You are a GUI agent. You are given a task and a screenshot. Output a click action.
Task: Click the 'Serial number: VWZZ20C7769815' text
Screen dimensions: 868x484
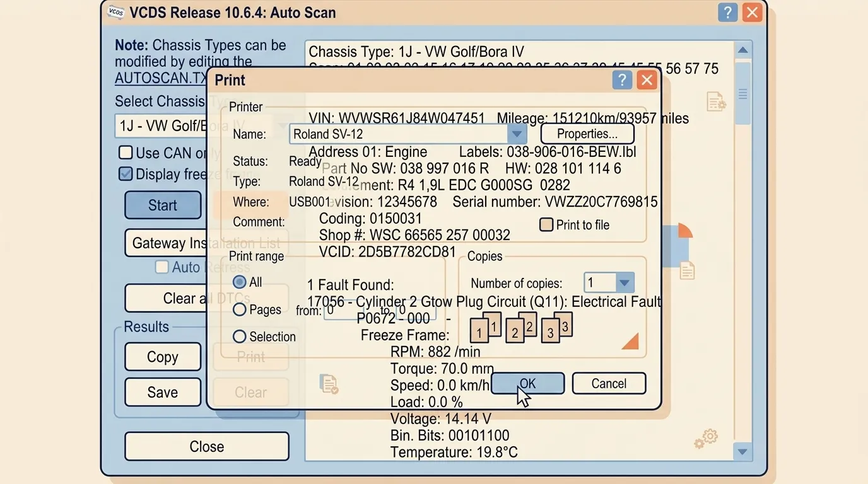point(555,202)
